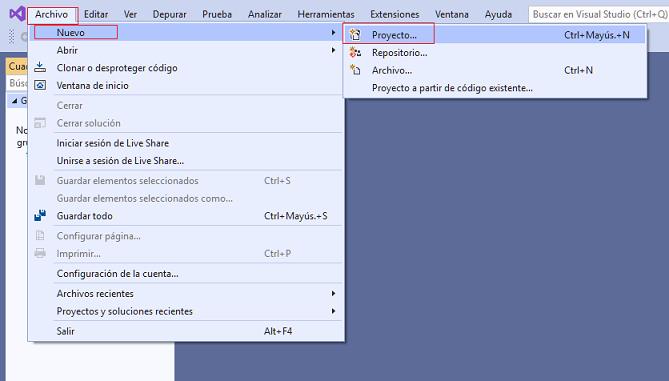
Task: Open the Depurar menu
Action: click(169, 15)
